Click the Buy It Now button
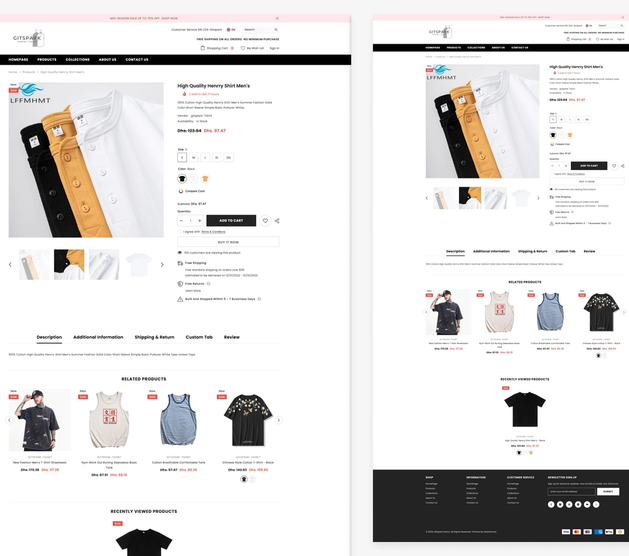Viewport: 629px width, 556px height. tap(228, 242)
